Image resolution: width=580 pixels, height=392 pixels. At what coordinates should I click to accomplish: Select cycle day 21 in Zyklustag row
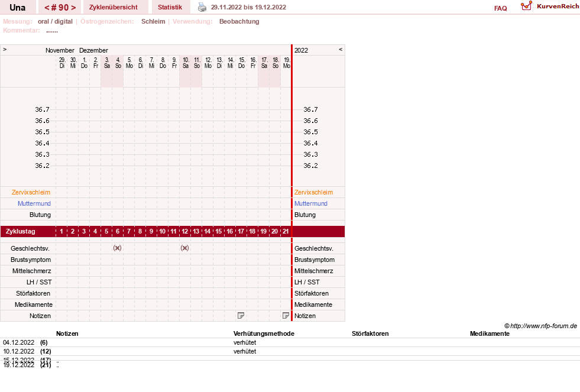286,232
